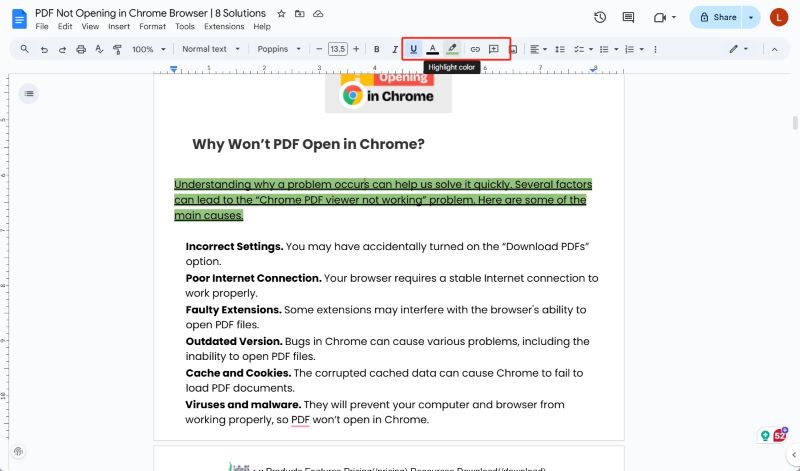The width and height of the screenshot is (800, 471).
Task: View cloud document status icon
Action: [318, 14]
